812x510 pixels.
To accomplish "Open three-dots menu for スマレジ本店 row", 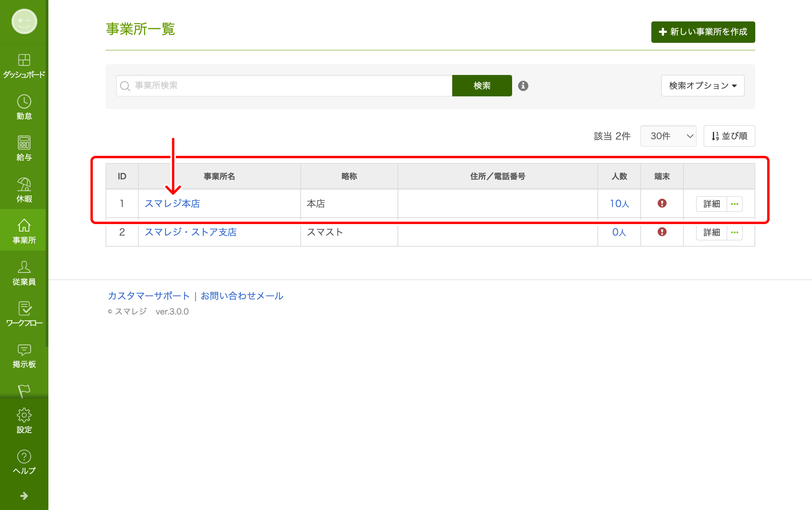I will (734, 204).
